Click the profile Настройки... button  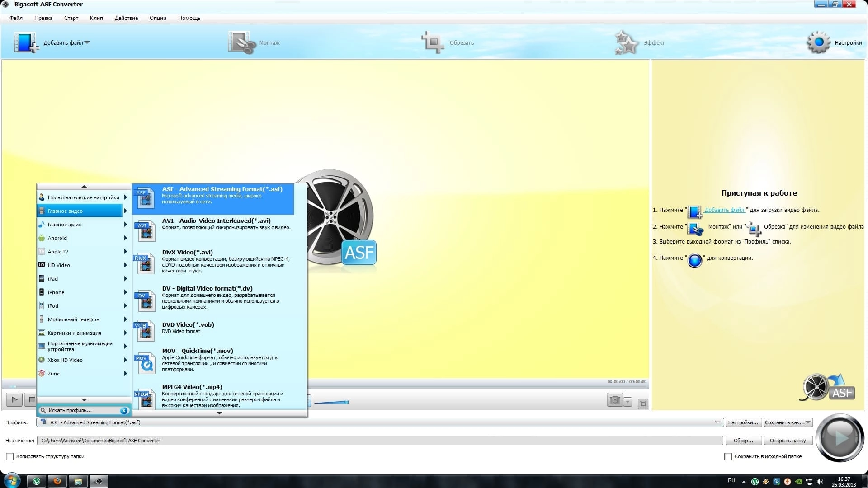(x=743, y=422)
